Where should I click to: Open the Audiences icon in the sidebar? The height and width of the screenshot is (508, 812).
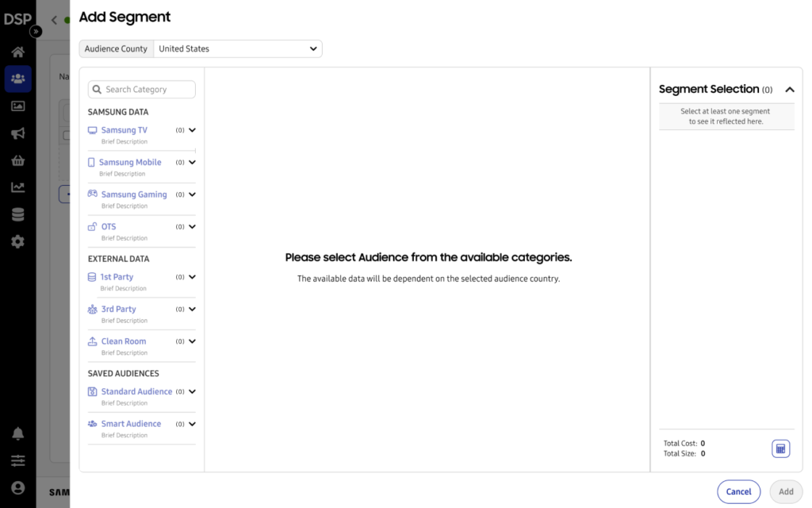17,79
